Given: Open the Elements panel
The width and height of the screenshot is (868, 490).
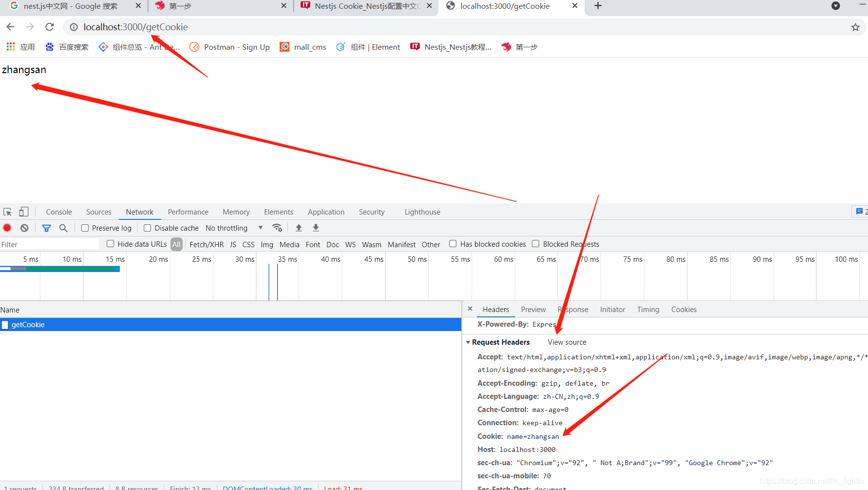Looking at the screenshot, I should (279, 212).
